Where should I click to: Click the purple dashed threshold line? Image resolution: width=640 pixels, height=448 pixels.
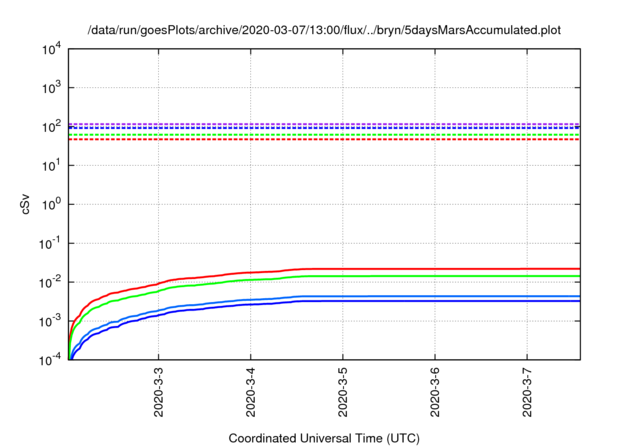[324, 124]
